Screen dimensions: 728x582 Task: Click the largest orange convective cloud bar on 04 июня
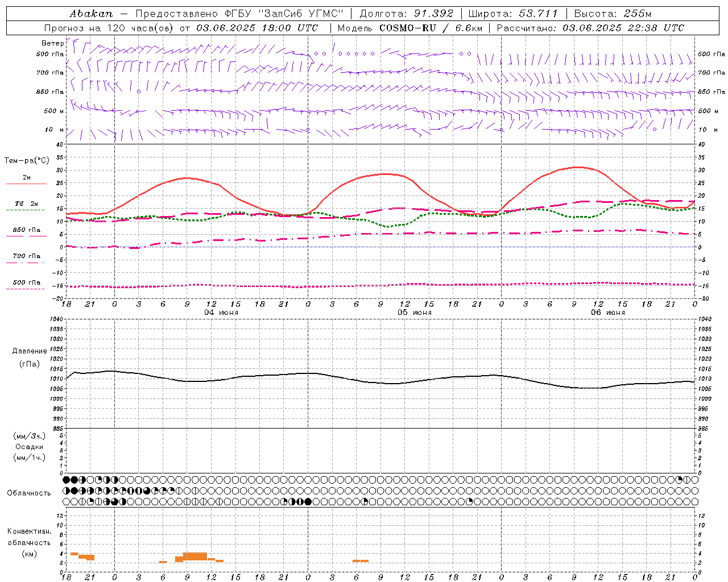(195, 556)
